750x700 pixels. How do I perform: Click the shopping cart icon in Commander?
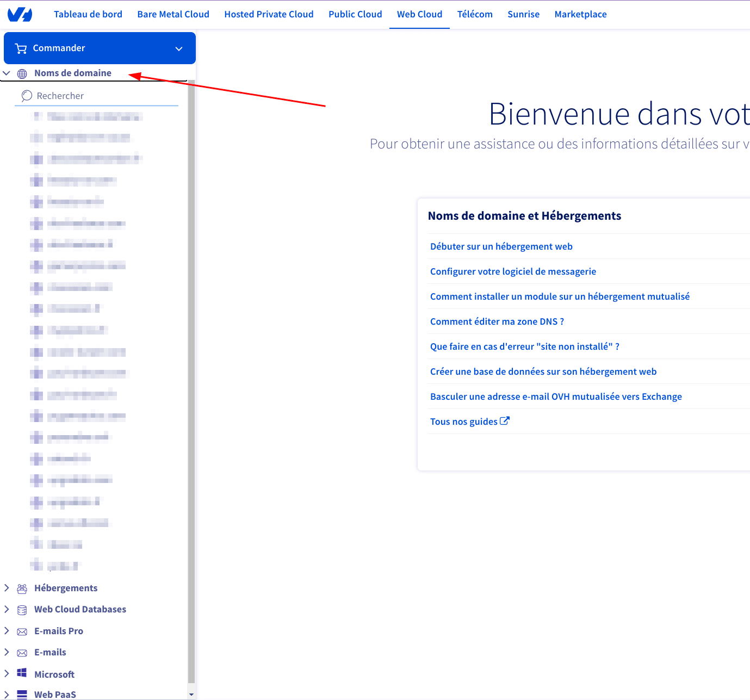coord(21,48)
